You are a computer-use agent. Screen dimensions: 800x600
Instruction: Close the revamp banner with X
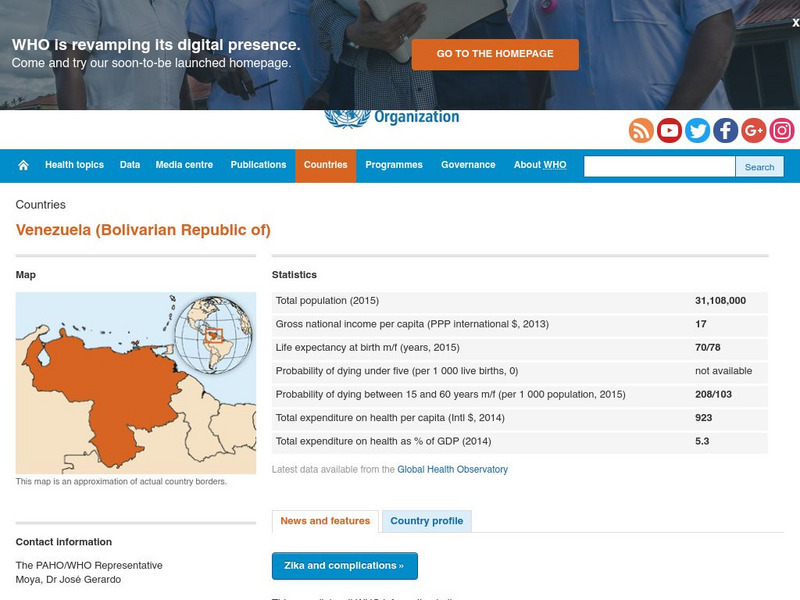795,22
